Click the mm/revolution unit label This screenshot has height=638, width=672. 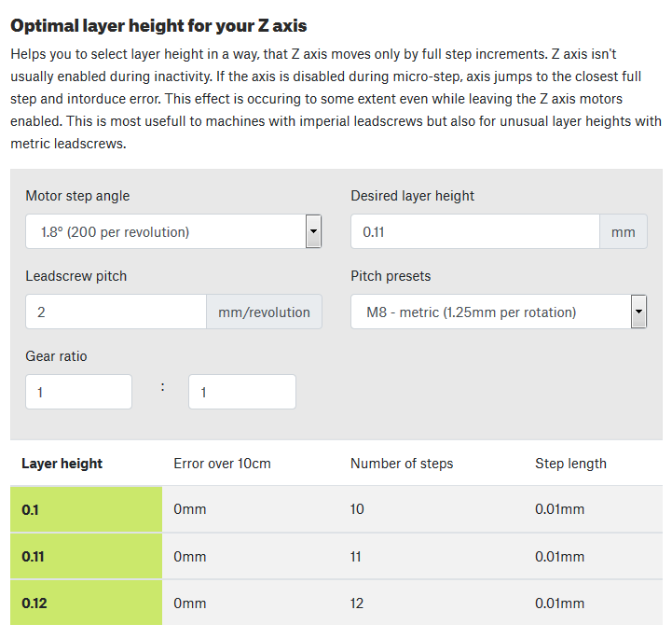(264, 312)
